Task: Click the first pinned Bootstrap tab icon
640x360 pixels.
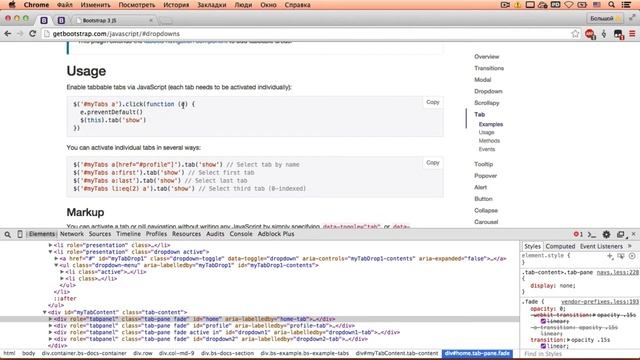Action: [x=44, y=20]
